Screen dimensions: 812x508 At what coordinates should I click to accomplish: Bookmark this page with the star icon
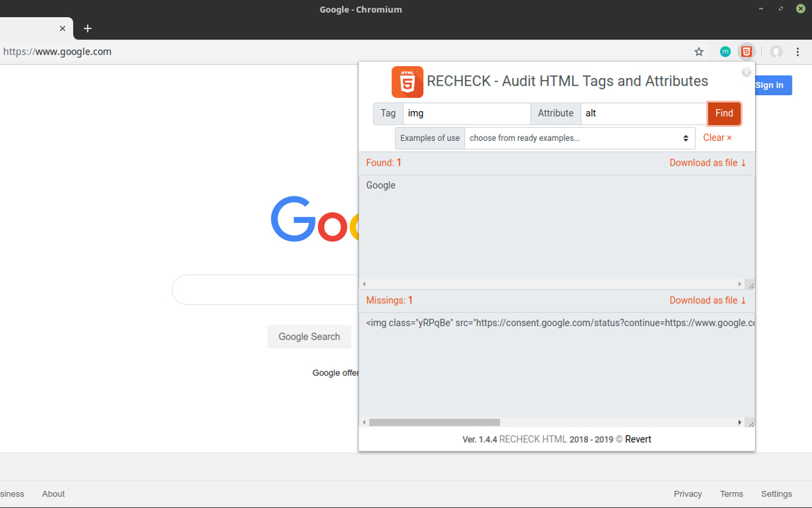click(699, 52)
